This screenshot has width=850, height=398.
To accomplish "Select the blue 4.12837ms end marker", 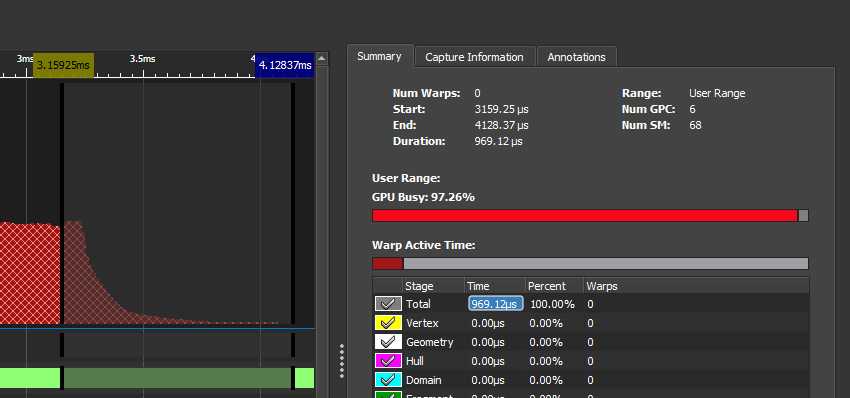I will (285, 65).
